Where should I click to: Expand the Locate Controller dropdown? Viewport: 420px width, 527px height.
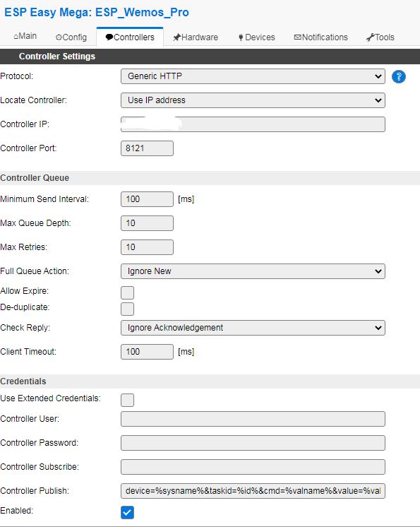(253, 100)
